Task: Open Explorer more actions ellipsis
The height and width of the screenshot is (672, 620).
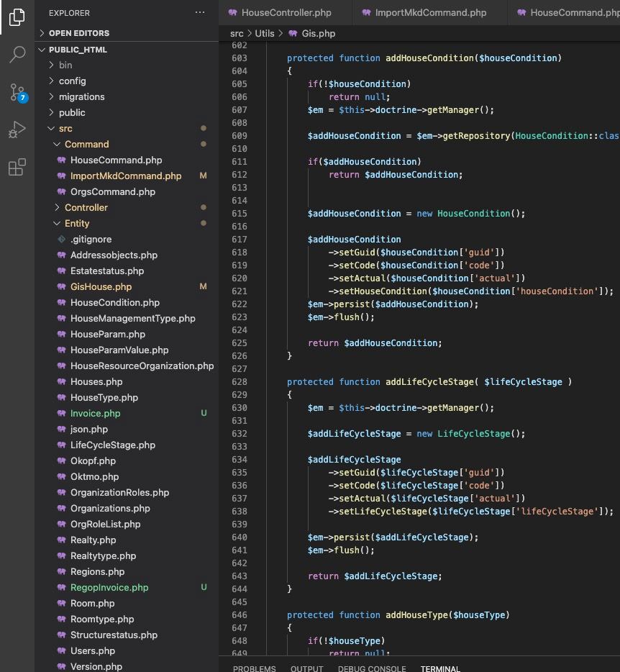Action: (x=200, y=13)
